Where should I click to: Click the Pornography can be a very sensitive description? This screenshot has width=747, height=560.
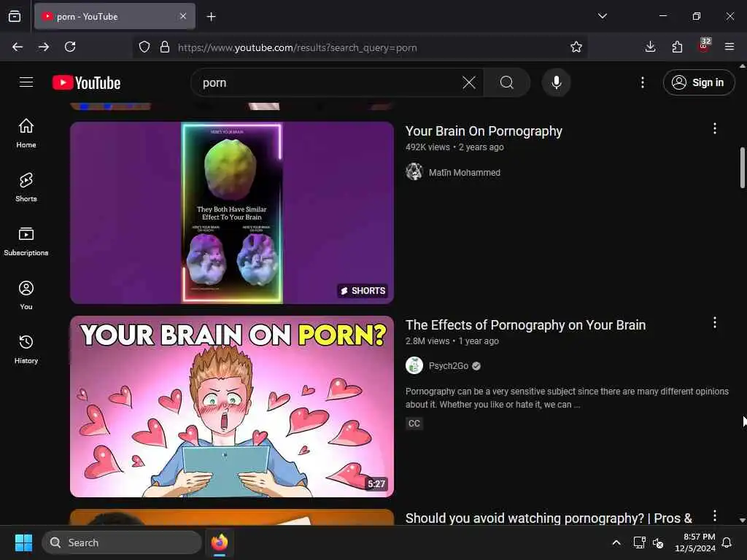coord(567,397)
